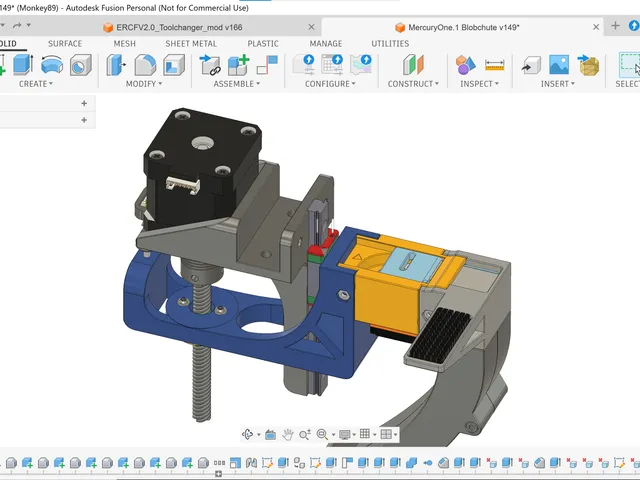Choose the Joint tool in Assemble
640x480 pixels.
(x=267, y=65)
